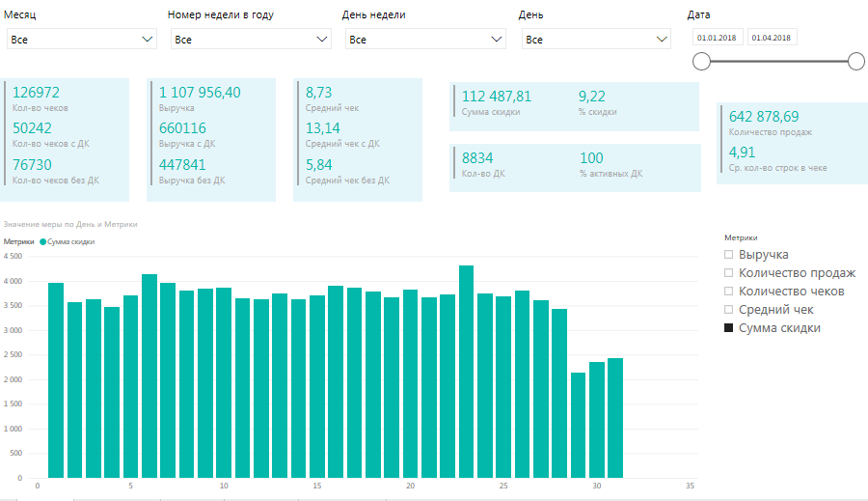Click the start date field 01.01.2018
Viewport: 868px width, 501px height.
click(x=717, y=37)
